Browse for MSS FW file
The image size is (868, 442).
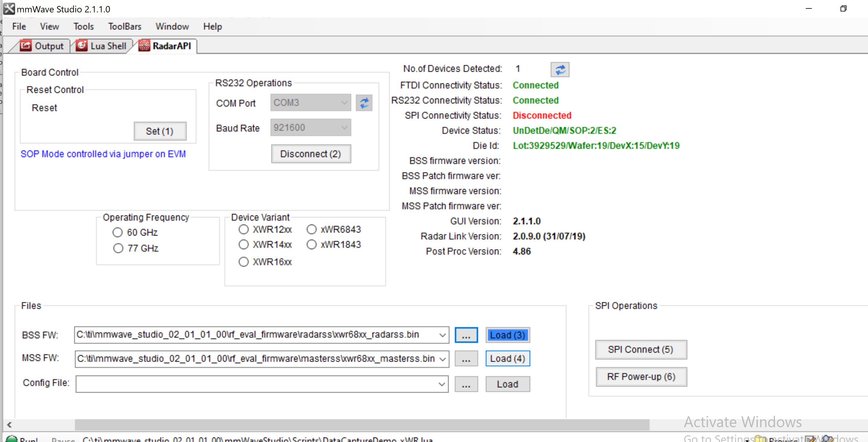pyautogui.click(x=466, y=359)
